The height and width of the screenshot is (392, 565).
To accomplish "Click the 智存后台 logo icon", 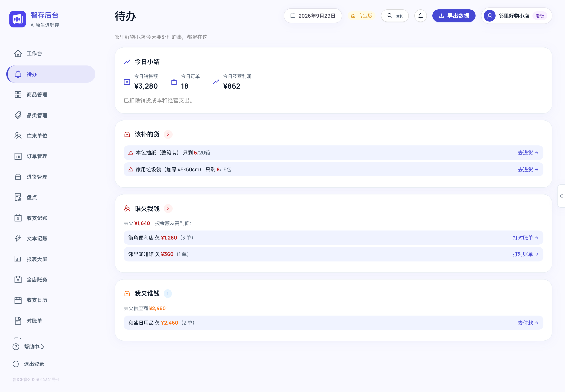I will point(17,19).
